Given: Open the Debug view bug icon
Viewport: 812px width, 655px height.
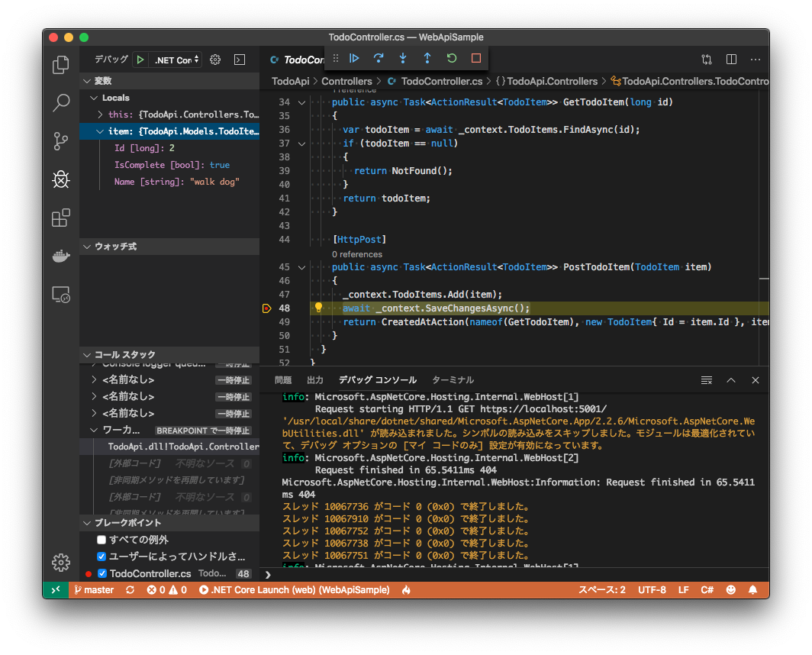Looking at the screenshot, I should [61, 179].
